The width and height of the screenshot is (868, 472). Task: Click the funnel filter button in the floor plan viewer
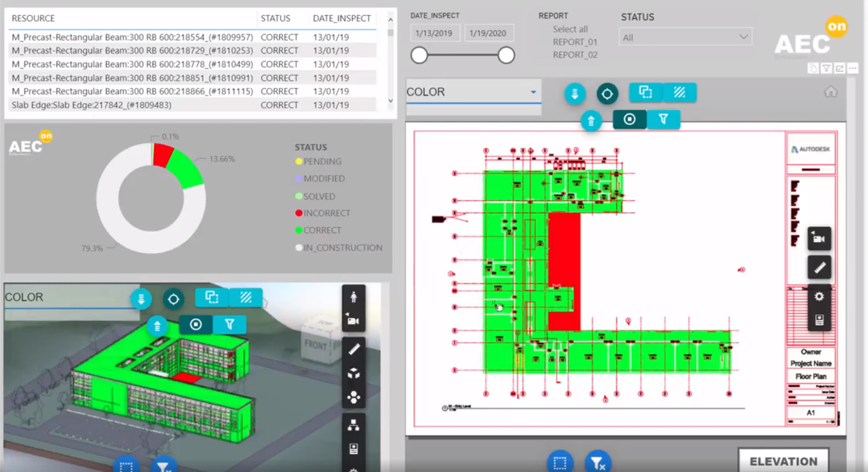(x=663, y=119)
